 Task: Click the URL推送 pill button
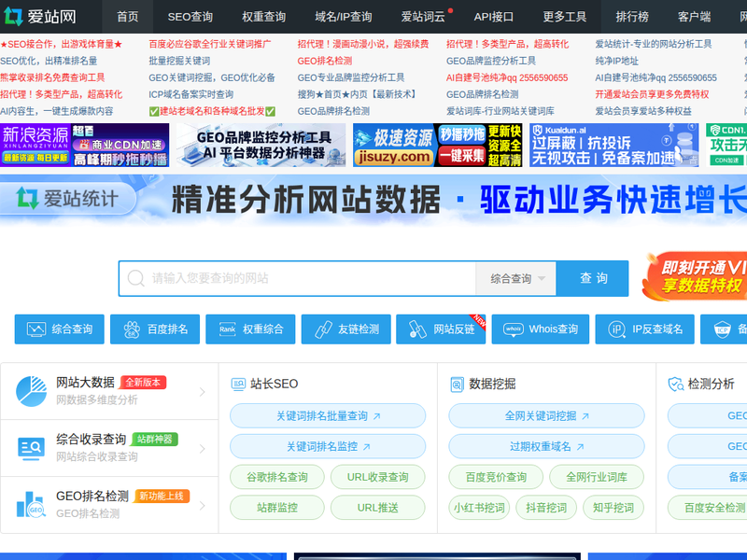(378, 508)
